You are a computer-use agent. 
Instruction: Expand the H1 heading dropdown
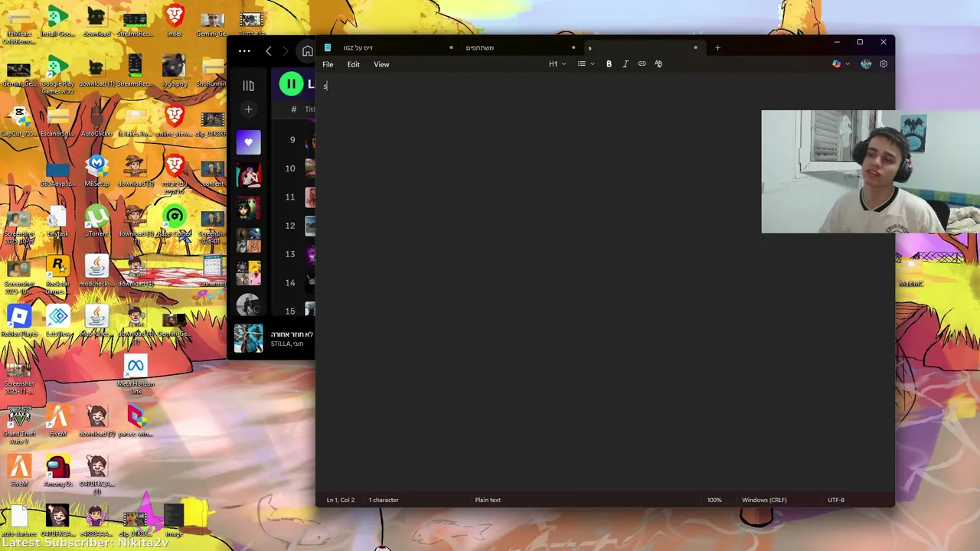coord(557,64)
